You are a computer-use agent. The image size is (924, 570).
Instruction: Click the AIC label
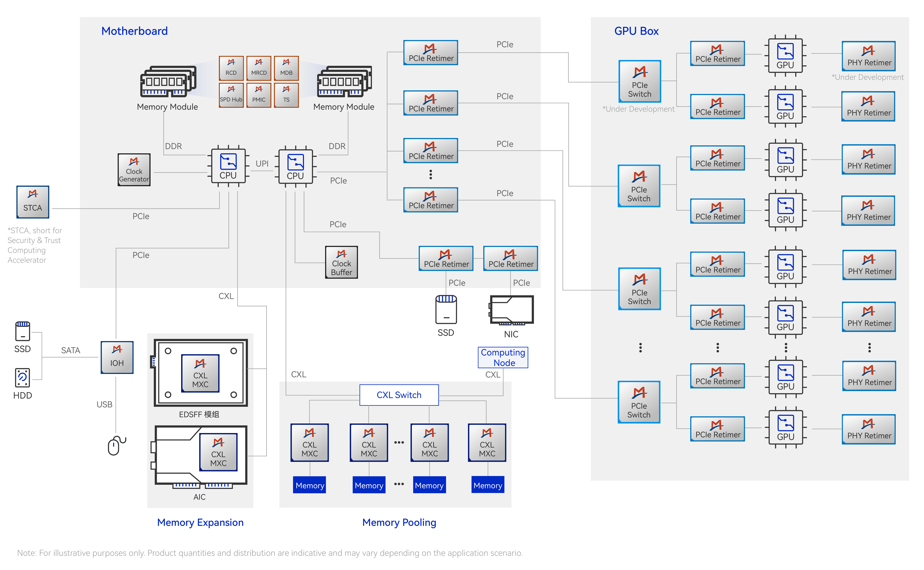(199, 497)
